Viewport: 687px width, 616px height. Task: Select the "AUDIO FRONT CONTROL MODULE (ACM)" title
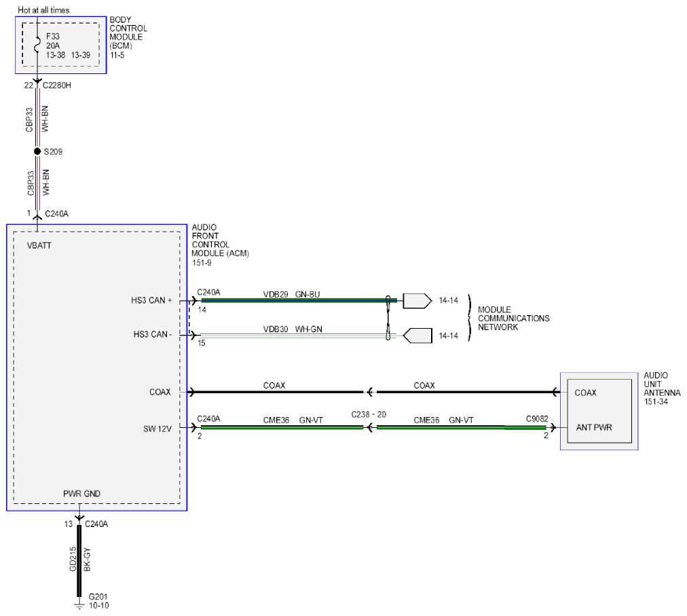220,240
